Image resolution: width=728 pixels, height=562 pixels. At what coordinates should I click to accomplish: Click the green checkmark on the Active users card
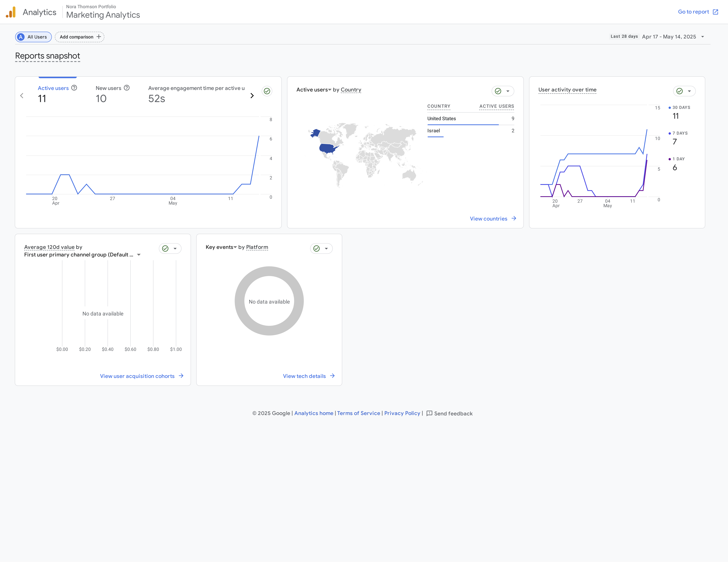(x=267, y=91)
